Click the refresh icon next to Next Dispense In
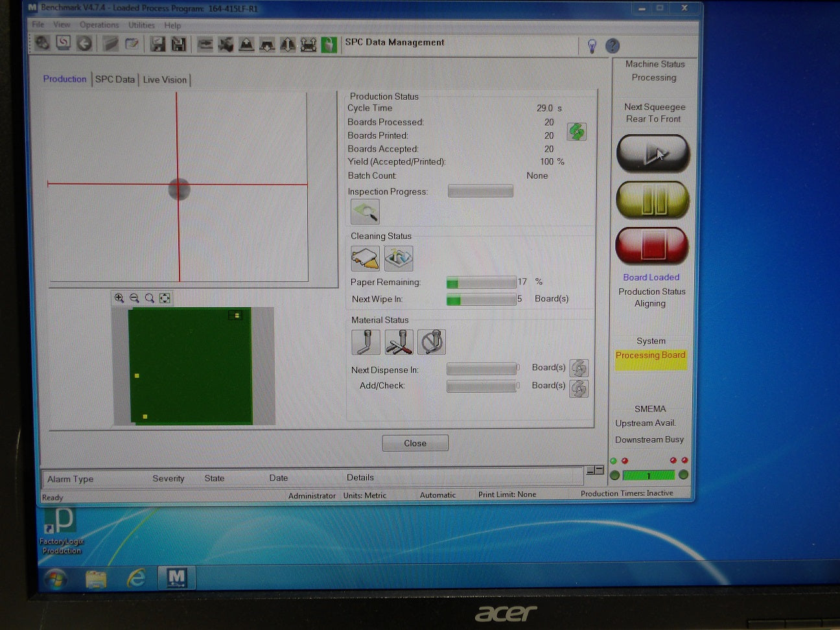The width and height of the screenshot is (840, 630). 579,367
